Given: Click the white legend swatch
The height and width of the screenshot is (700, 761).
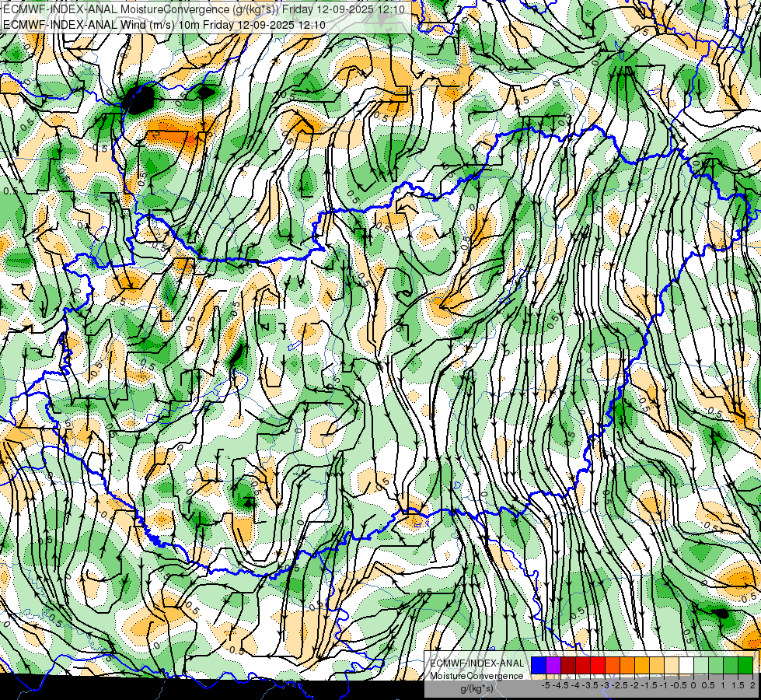Looking at the screenshot, I should (x=686, y=666).
